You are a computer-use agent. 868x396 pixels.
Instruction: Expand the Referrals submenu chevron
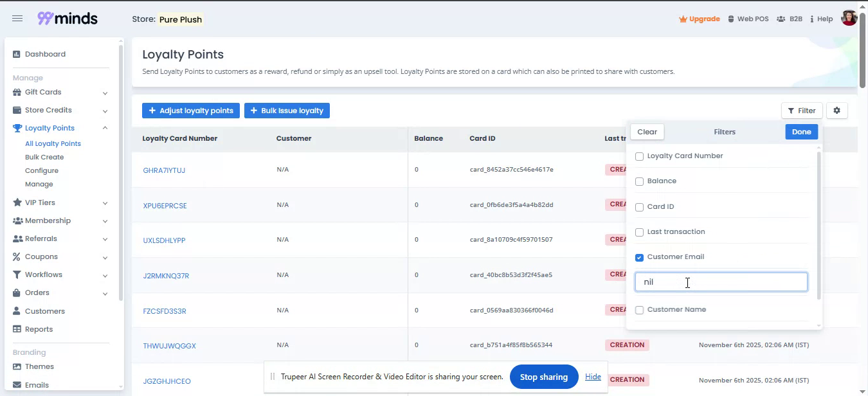tap(105, 240)
